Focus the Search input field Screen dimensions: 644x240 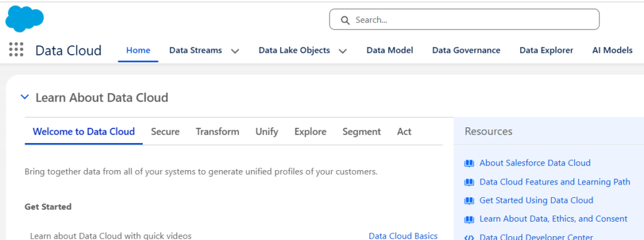464,20
